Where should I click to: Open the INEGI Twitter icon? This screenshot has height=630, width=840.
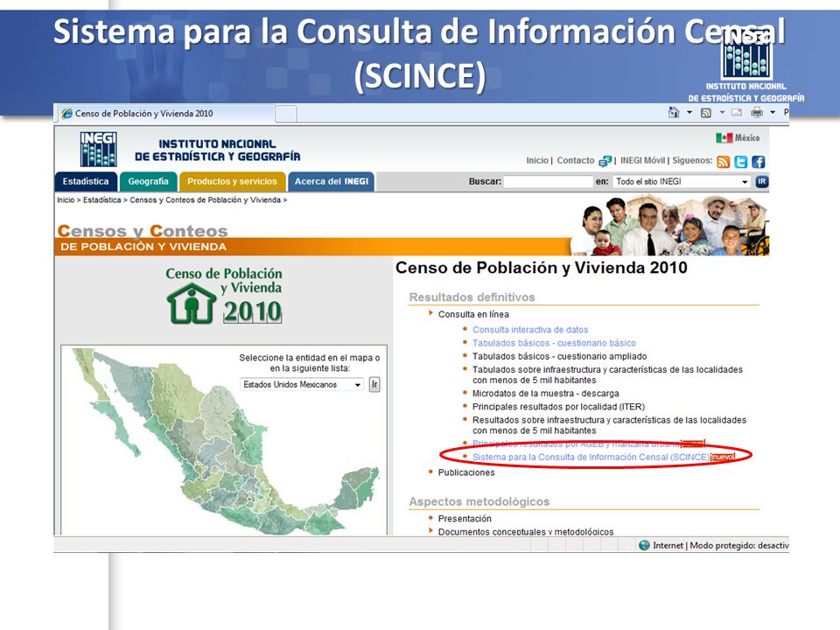[741, 162]
